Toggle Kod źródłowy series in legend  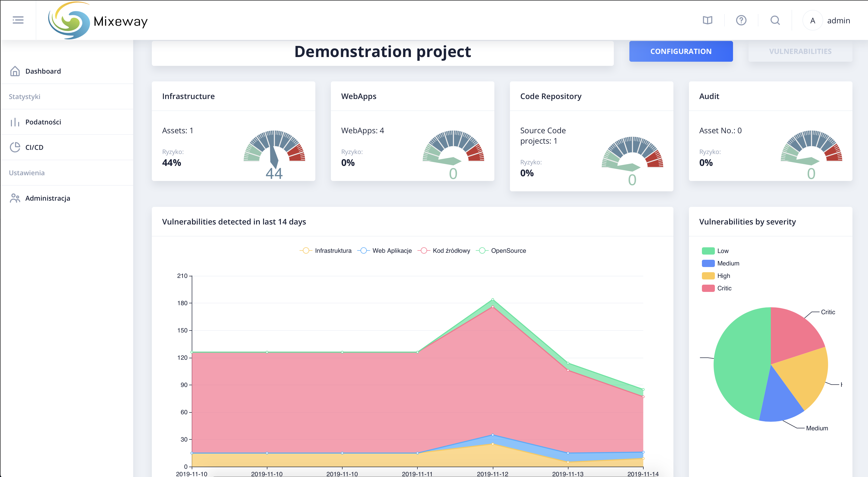[x=443, y=250]
